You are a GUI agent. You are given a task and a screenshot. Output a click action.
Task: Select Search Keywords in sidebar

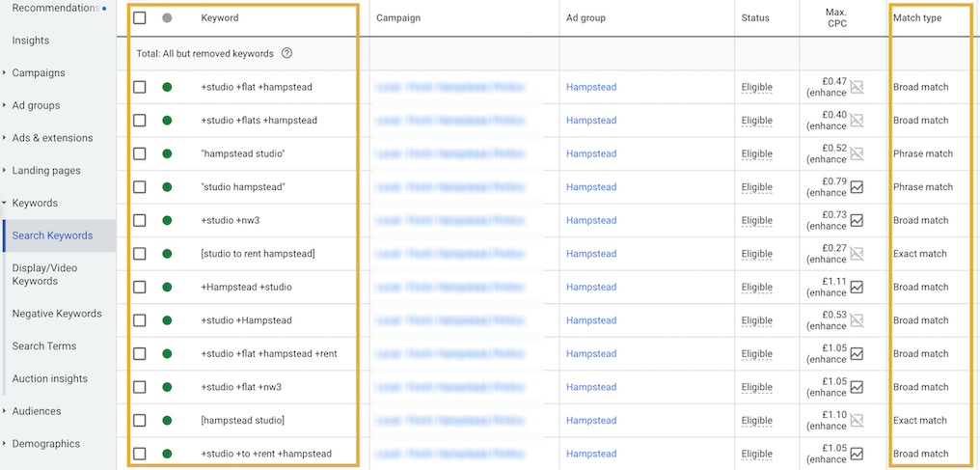[52, 235]
